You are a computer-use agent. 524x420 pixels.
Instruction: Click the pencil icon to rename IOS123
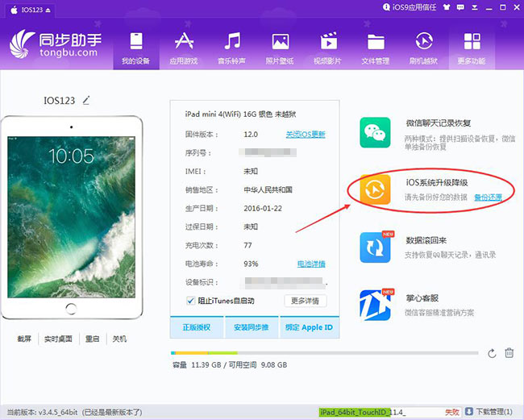(86, 101)
